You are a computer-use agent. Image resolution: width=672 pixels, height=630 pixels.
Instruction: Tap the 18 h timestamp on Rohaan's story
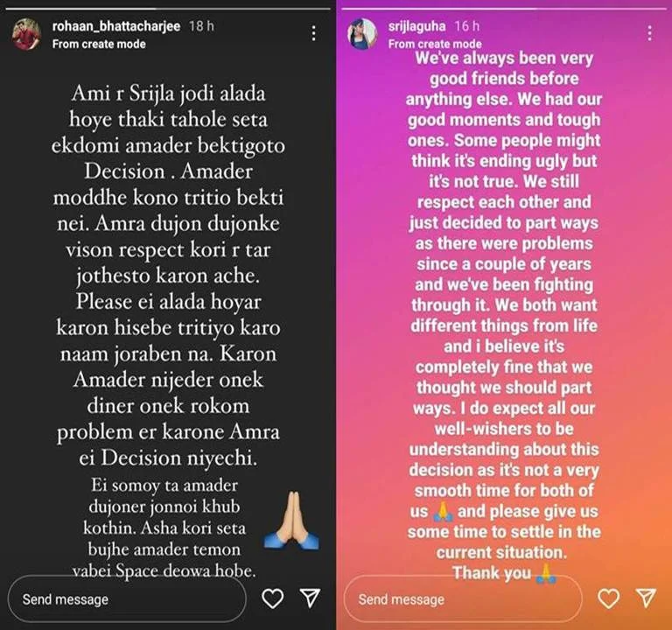point(201,26)
